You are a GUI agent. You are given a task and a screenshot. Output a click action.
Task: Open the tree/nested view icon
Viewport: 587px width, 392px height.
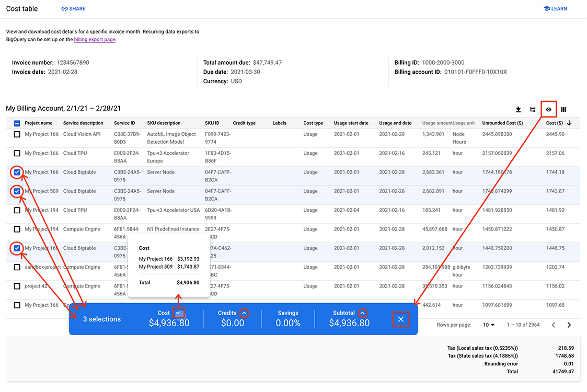[x=533, y=109]
